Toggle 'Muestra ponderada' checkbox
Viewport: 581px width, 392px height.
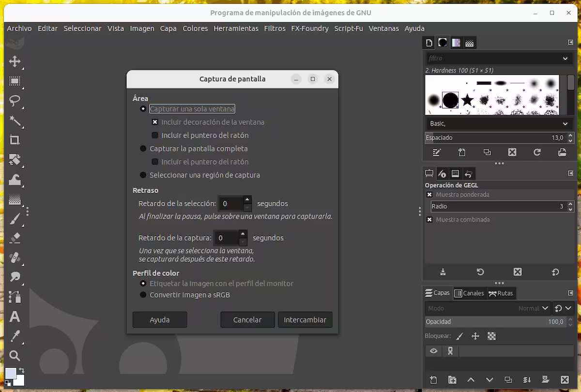pyautogui.click(x=429, y=195)
